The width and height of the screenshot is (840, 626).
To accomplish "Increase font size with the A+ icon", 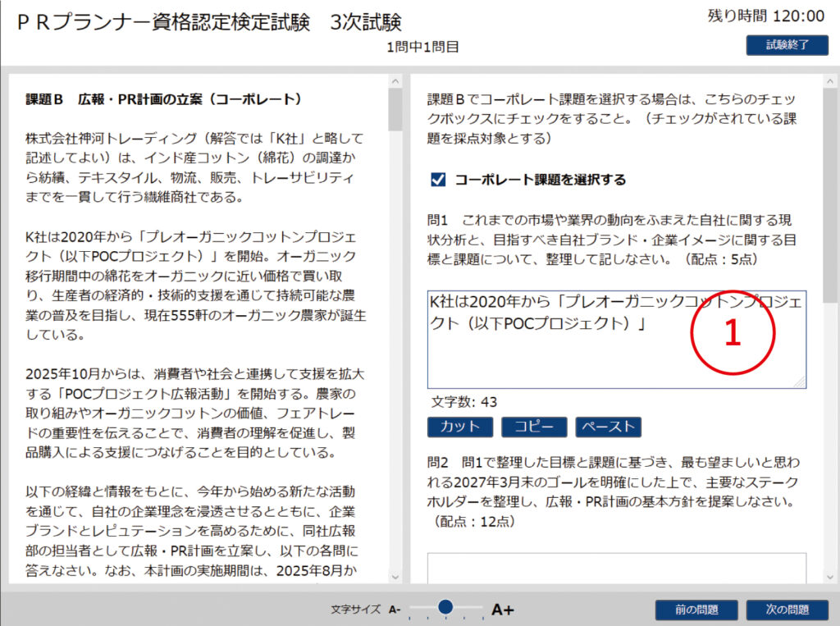I will coord(502,610).
